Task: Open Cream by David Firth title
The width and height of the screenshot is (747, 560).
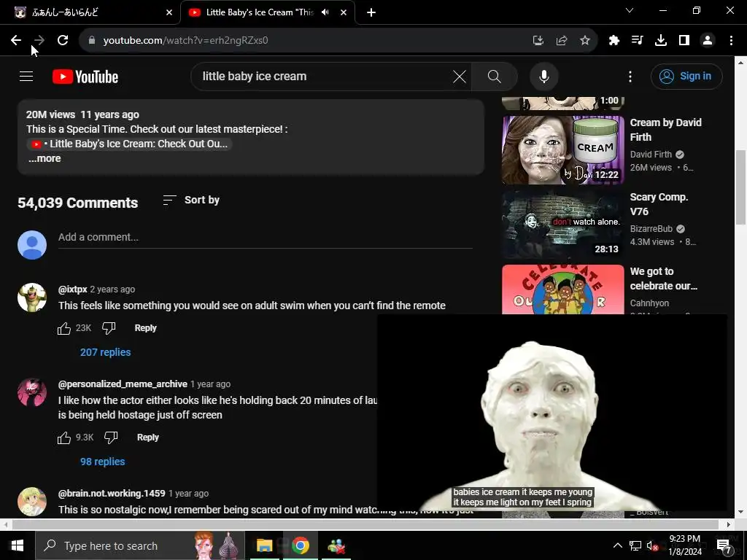Action: [x=665, y=130]
